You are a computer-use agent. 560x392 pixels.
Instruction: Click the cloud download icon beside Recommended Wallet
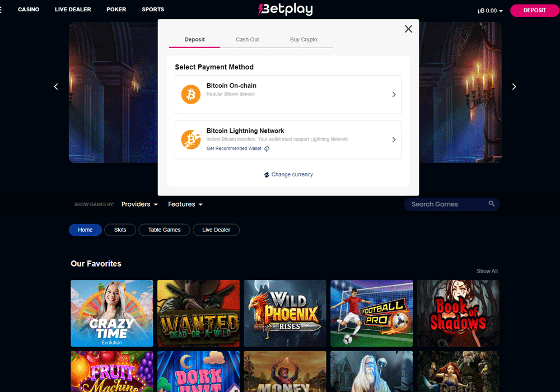(267, 149)
